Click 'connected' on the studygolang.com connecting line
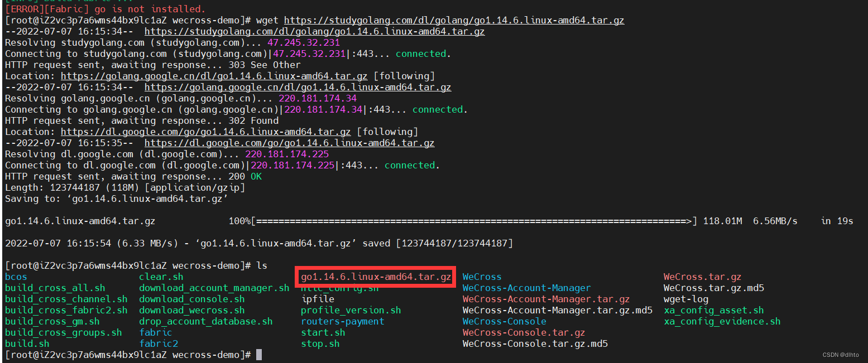Viewport: 868px width, 363px height. coord(421,54)
